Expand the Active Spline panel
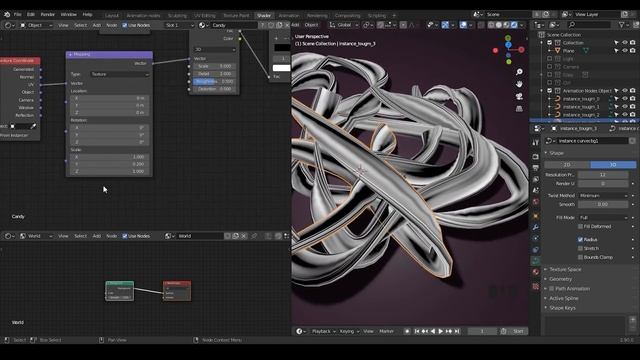The image size is (640, 360). pyautogui.click(x=564, y=298)
